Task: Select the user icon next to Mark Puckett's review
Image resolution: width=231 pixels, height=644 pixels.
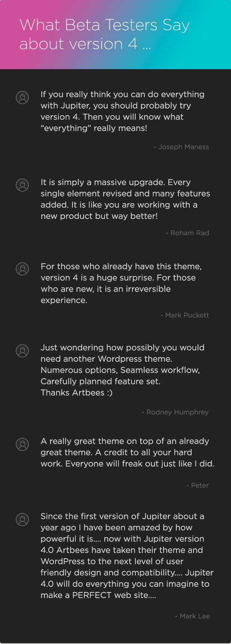Action: (22, 269)
